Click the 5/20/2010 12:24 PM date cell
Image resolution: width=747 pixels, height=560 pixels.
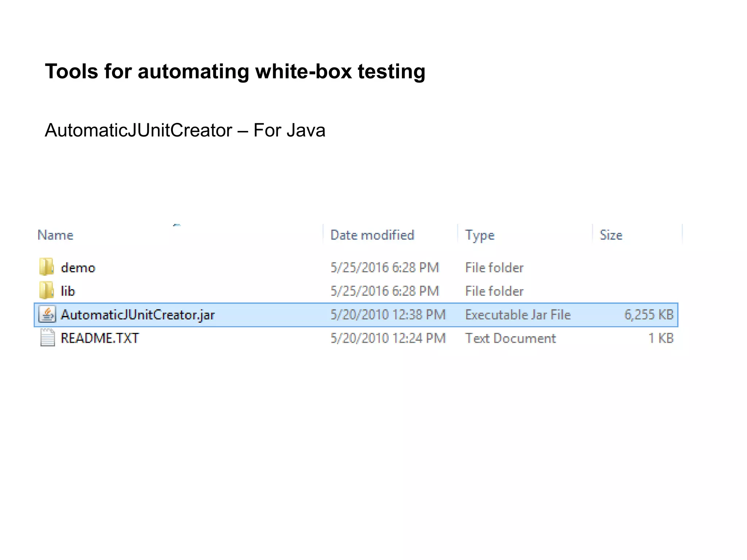[388, 338]
